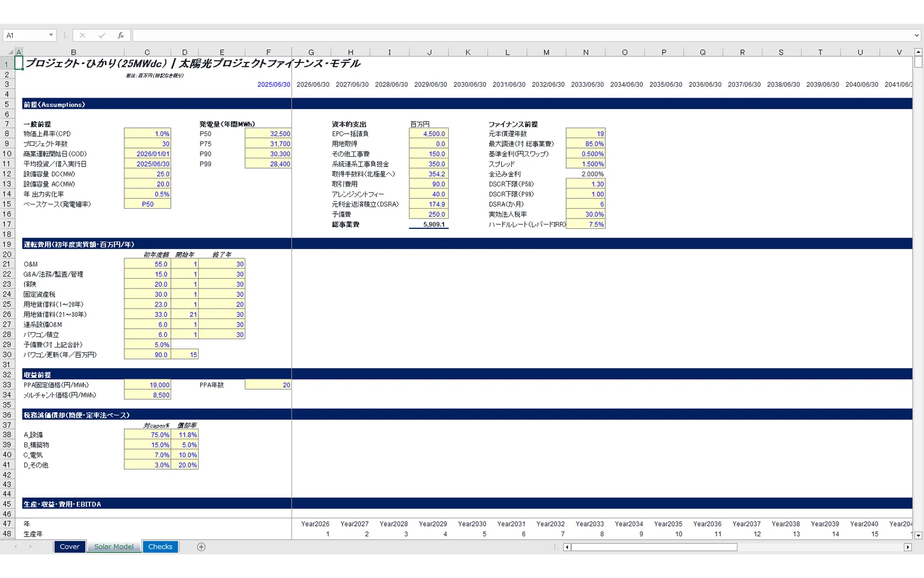Select the base case cell showing P50 in column C
Viewport: 924px width, 578px height.
point(147,205)
